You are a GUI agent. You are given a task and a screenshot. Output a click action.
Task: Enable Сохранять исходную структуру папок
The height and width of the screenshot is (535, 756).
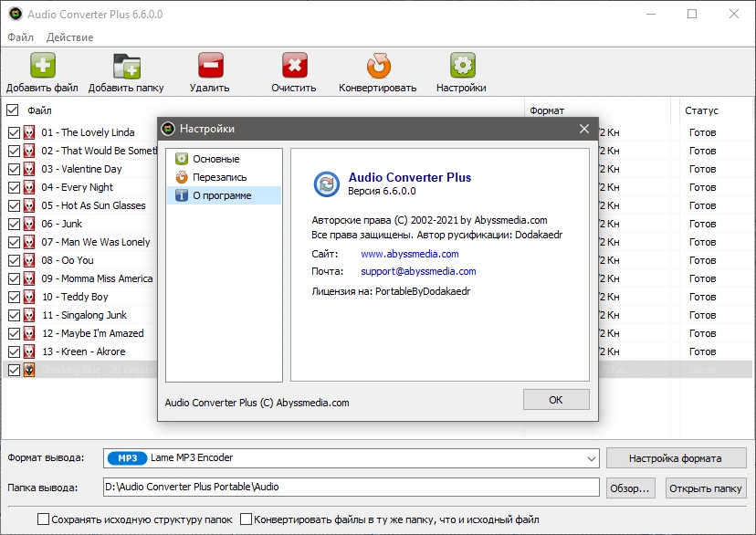point(44,519)
